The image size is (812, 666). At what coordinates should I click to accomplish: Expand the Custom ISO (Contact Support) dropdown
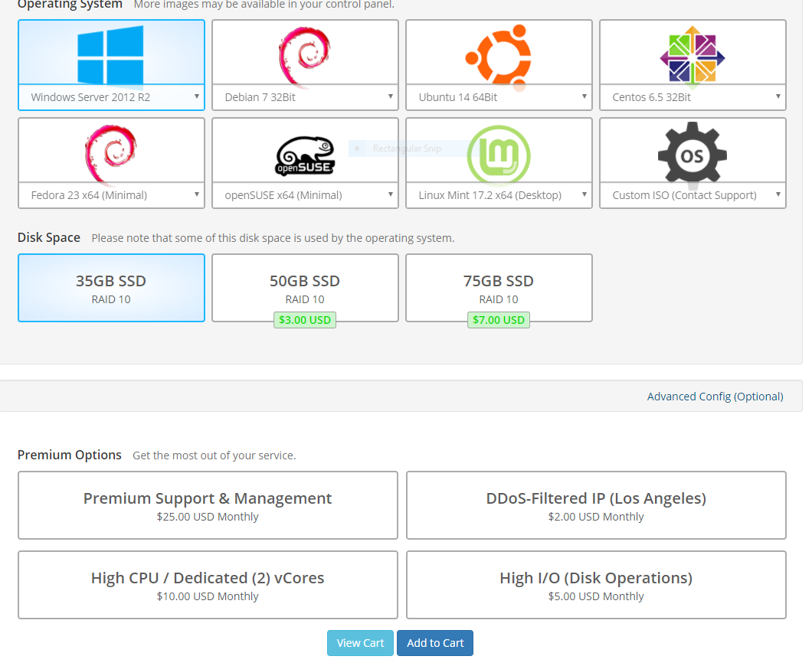point(693,195)
